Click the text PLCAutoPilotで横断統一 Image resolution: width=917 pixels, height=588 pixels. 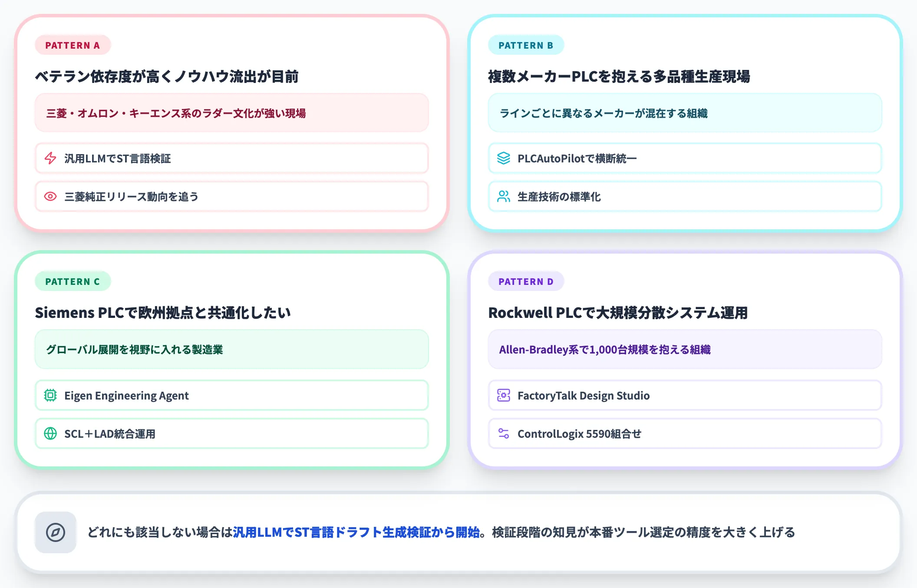[577, 159]
